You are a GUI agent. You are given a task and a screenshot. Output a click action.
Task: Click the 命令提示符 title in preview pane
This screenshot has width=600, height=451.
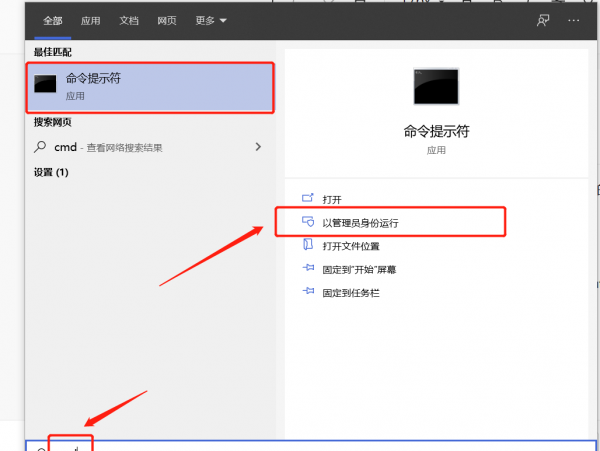436,131
